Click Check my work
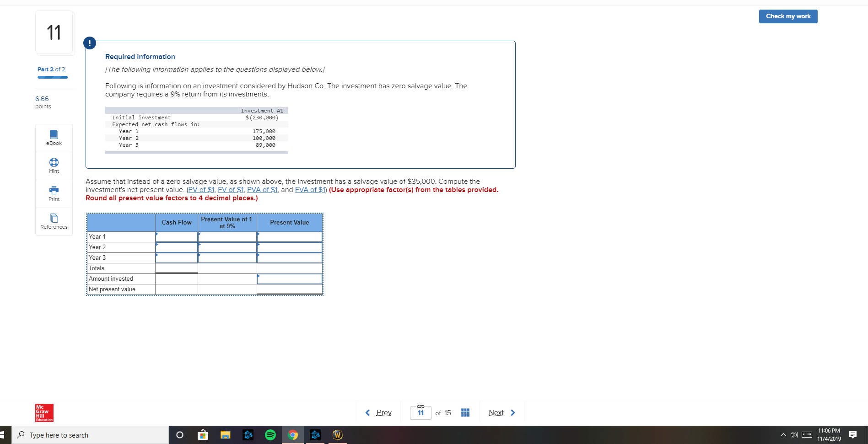This screenshot has width=868, height=444. (x=787, y=16)
